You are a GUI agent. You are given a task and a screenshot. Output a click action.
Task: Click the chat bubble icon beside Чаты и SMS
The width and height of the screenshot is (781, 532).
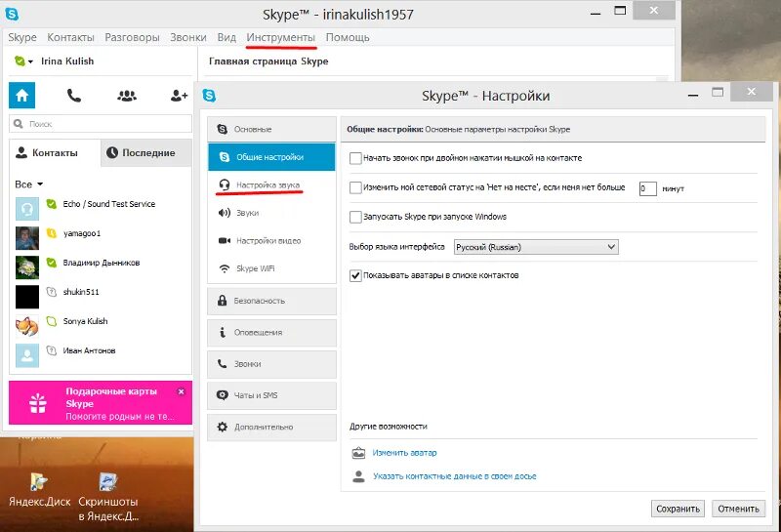click(x=223, y=395)
